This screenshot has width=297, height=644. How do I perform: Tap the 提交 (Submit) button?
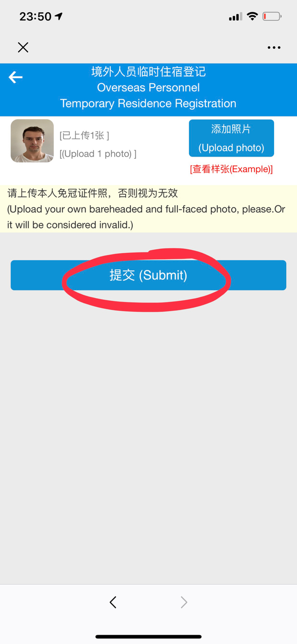[x=148, y=275]
